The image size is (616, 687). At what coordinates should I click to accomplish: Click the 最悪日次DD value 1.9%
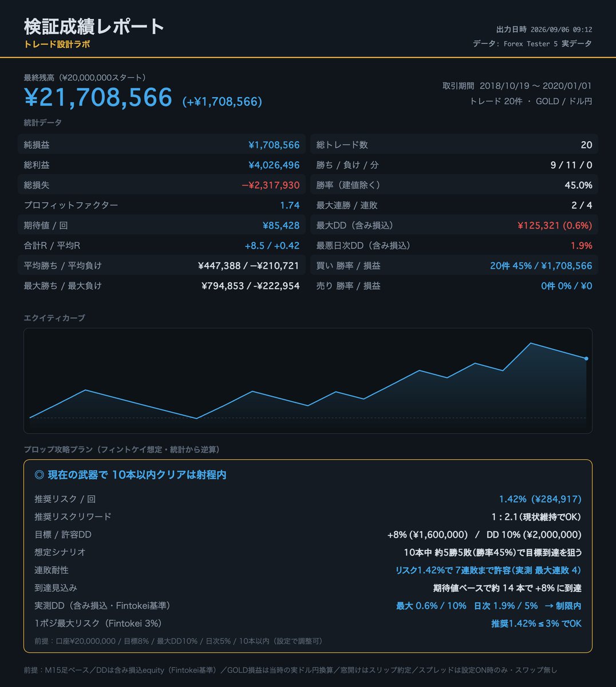pos(582,246)
